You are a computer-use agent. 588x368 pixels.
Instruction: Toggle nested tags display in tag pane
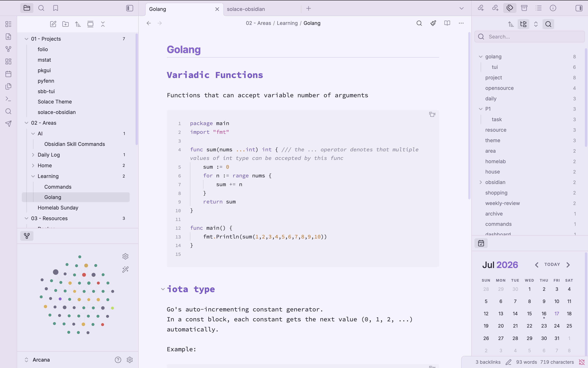pyautogui.click(x=523, y=24)
